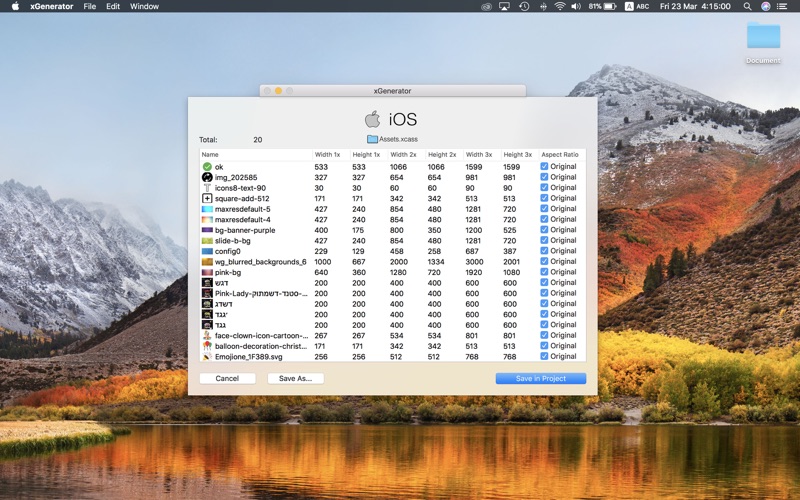Image resolution: width=800 pixels, height=500 pixels.
Task: Click balloon-decoration-christ thumbnail icon
Action: pyautogui.click(x=207, y=346)
